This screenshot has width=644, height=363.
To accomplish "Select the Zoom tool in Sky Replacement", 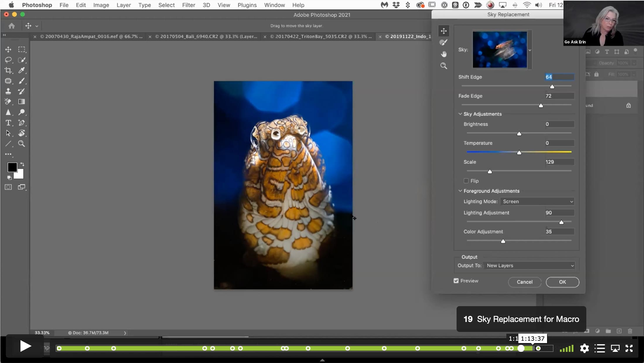I will [444, 66].
